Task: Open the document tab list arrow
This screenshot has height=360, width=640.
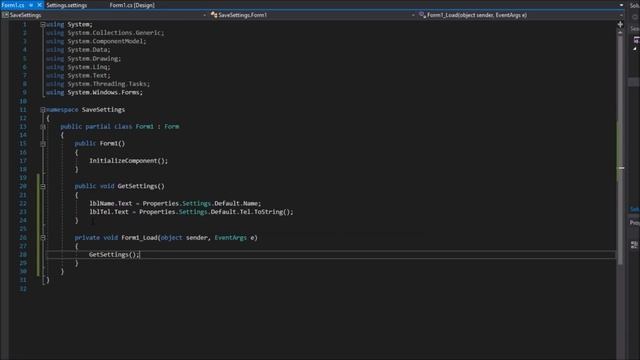Action: [621, 5]
